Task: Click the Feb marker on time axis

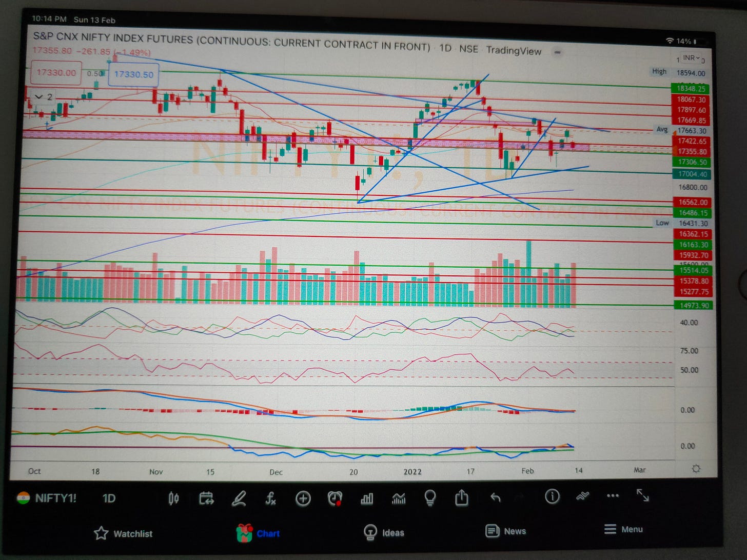Action: (x=527, y=471)
